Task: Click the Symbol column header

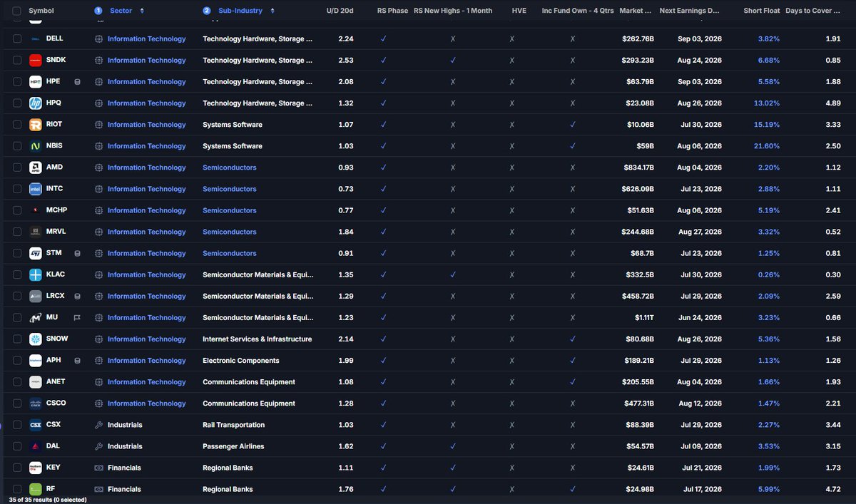Action: (x=41, y=11)
